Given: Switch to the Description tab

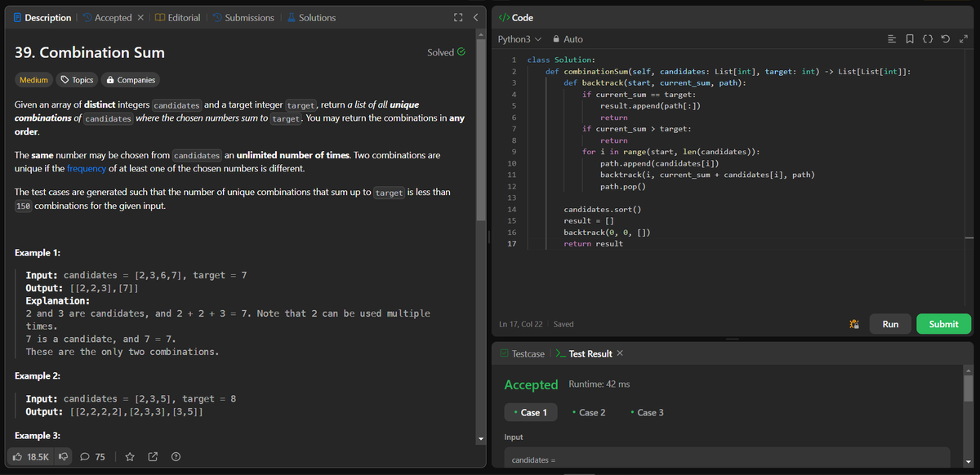Looking at the screenshot, I should tap(41, 18).
